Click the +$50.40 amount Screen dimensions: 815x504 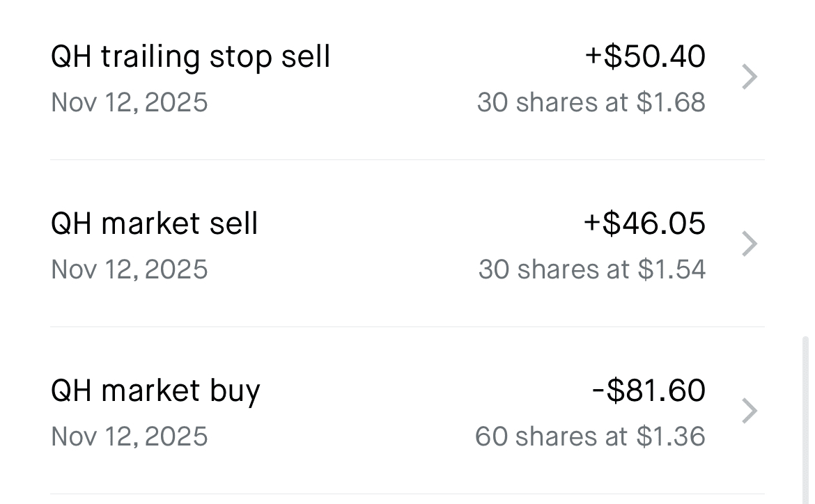click(645, 56)
